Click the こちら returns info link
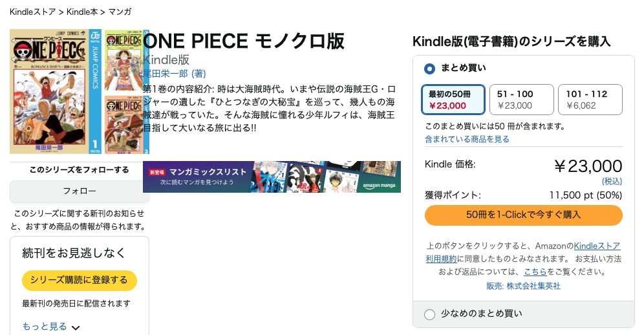Image resolution: width=644 pixels, height=335 pixels. coord(535,272)
